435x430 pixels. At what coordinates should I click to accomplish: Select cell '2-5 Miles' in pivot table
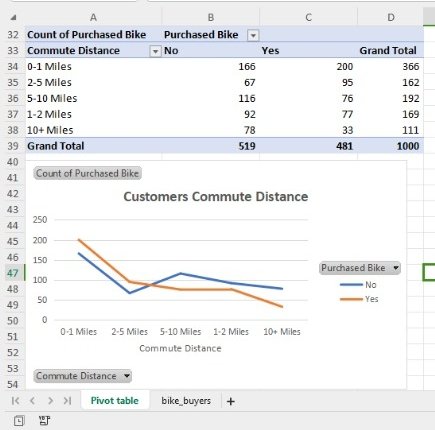93,82
